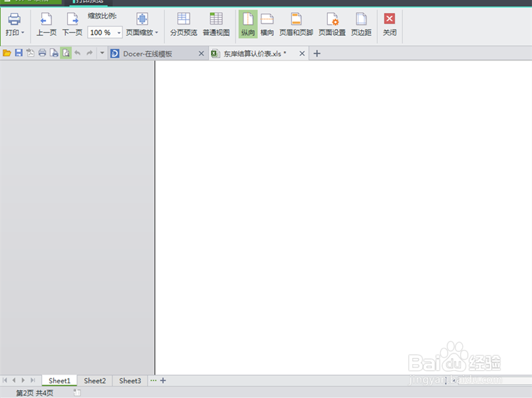Switch to normal view (普通视图)
The width and height of the screenshot is (532, 398).
(216, 24)
